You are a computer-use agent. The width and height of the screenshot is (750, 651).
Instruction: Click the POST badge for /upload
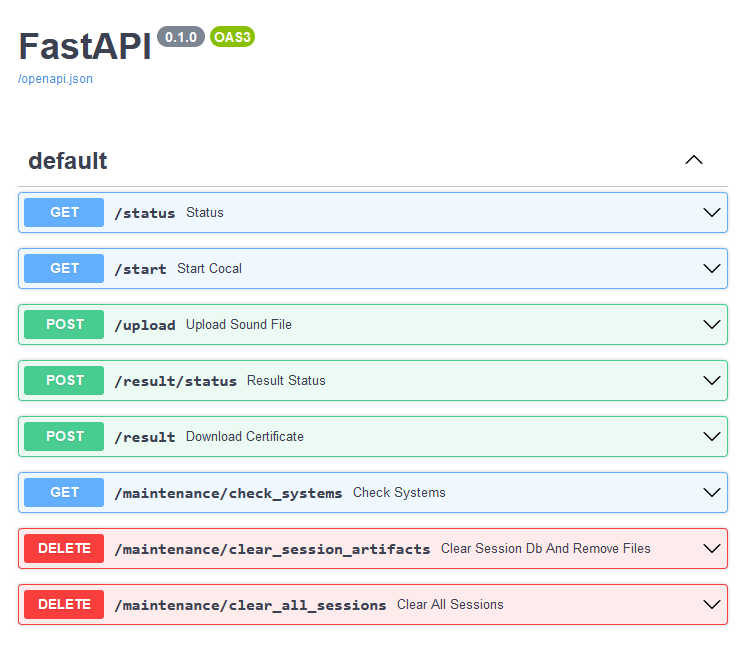point(64,324)
